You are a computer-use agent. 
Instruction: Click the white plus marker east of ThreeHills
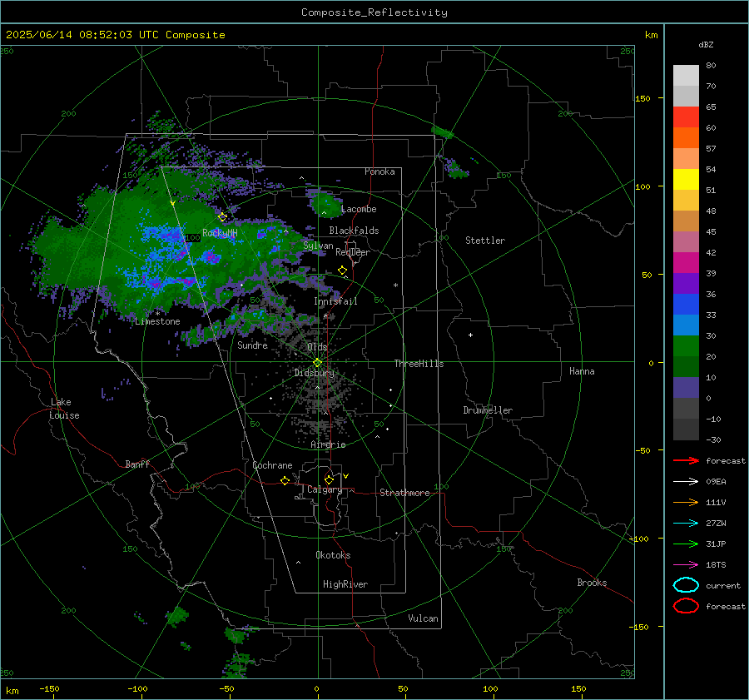point(470,335)
